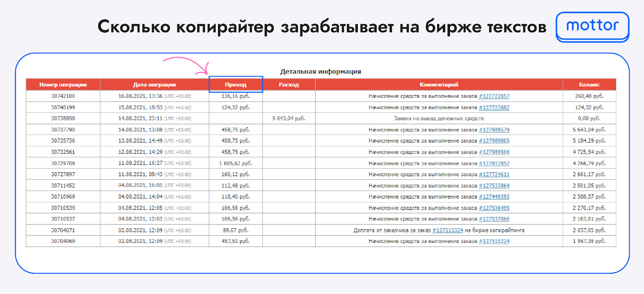Image resolution: width=644 pixels, height=294 pixels.
Task: Click balance value 4 266,79 руб.
Action: click(x=589, y=164)
